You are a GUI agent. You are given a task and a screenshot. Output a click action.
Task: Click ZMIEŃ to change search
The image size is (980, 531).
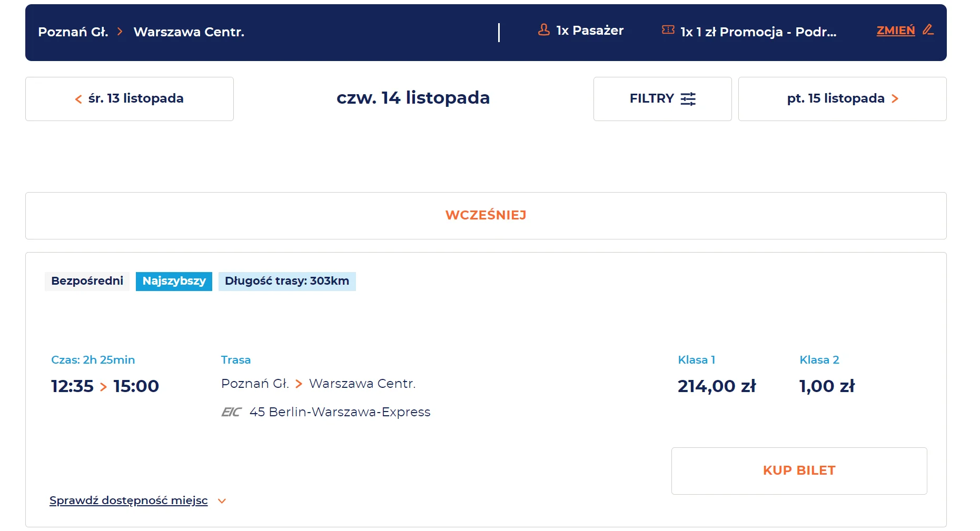point(896,31)
